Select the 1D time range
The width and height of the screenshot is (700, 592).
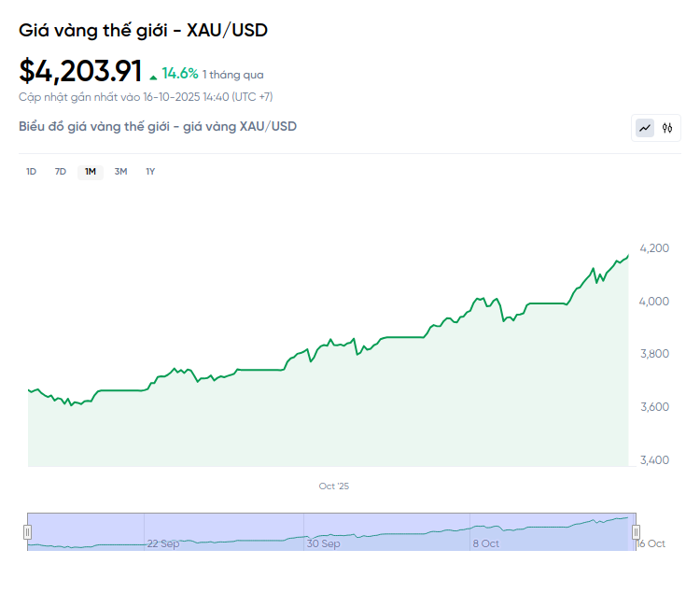(x=31, y=171)
